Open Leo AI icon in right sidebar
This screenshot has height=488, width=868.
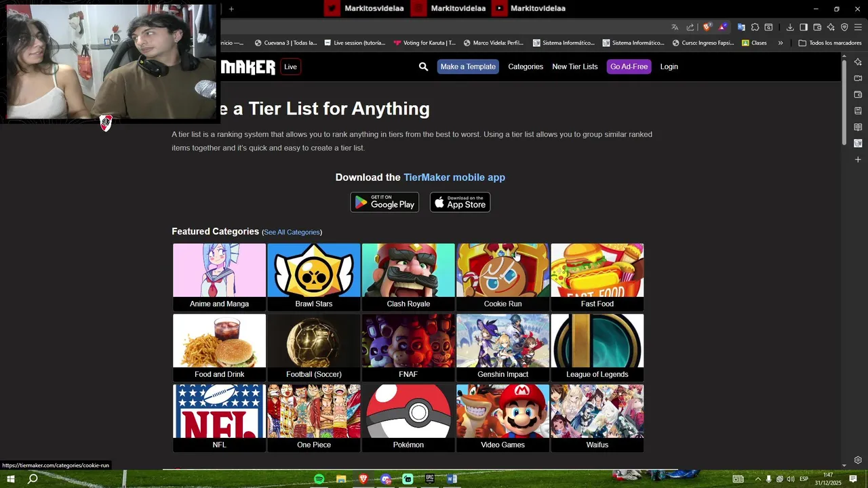(x=858, y=62)
